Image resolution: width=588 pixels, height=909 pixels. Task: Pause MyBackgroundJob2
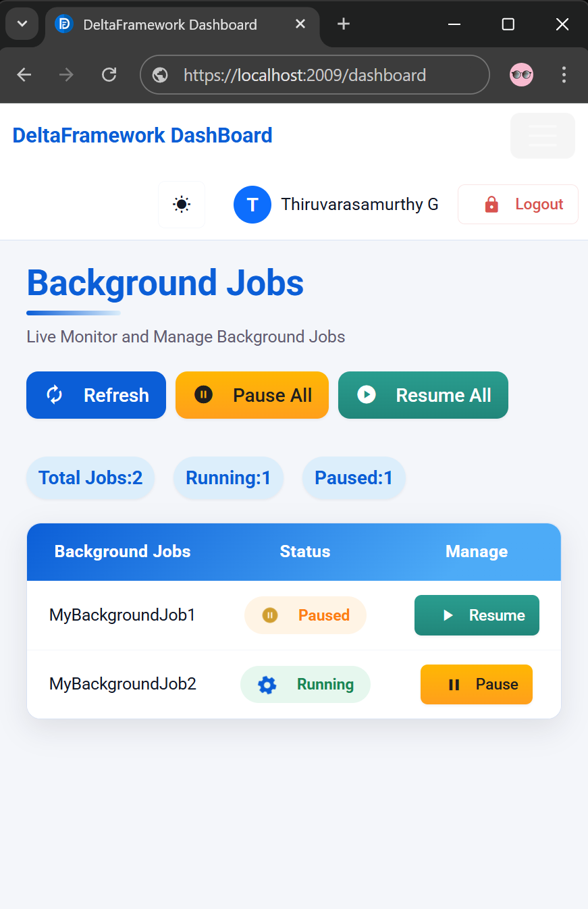tap(477, 684)
